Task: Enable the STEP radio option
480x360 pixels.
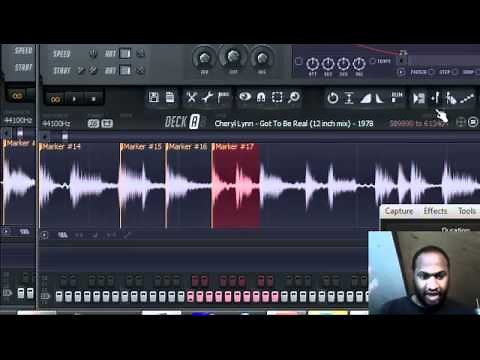Action: (454, 72)
